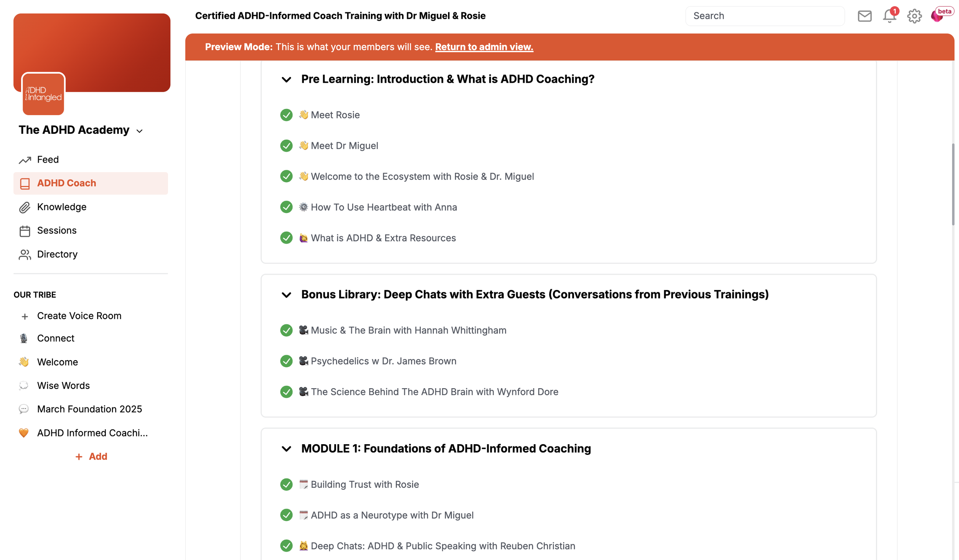This screenshot has height=560, width=959.
Task: Collapse the Pre Learning section chevron
Action: (286, 79)
